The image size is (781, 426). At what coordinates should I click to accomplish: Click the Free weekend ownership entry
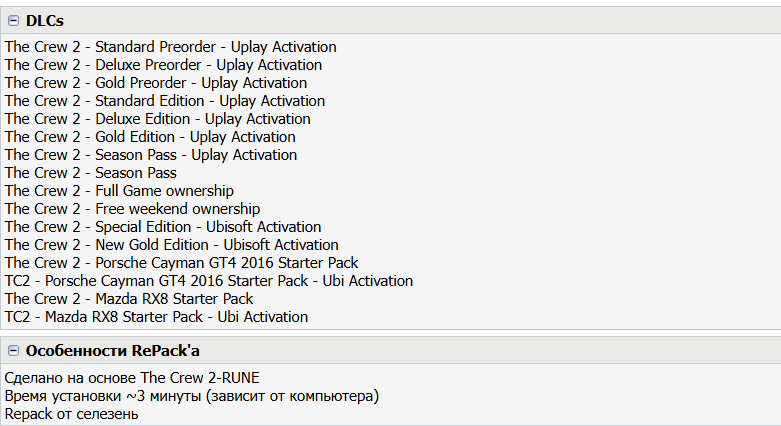pyautogui.click(x=132, y=209)
